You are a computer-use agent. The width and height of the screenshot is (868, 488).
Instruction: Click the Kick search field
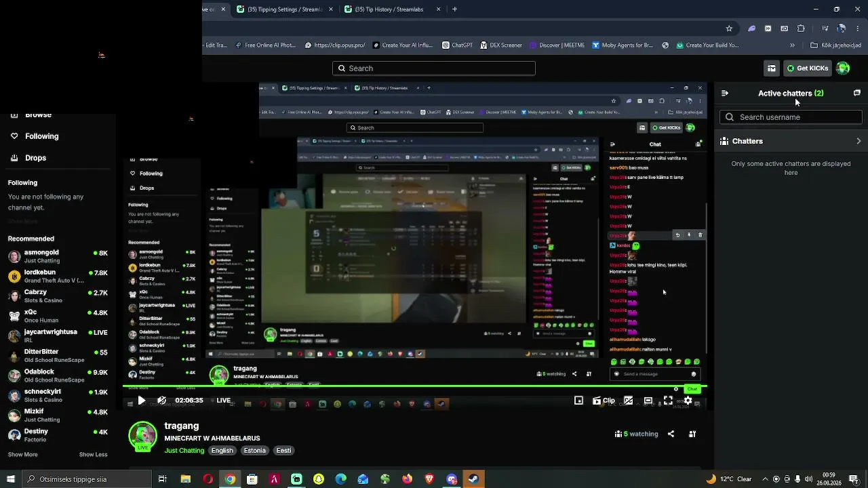click(x=434, y=68)
